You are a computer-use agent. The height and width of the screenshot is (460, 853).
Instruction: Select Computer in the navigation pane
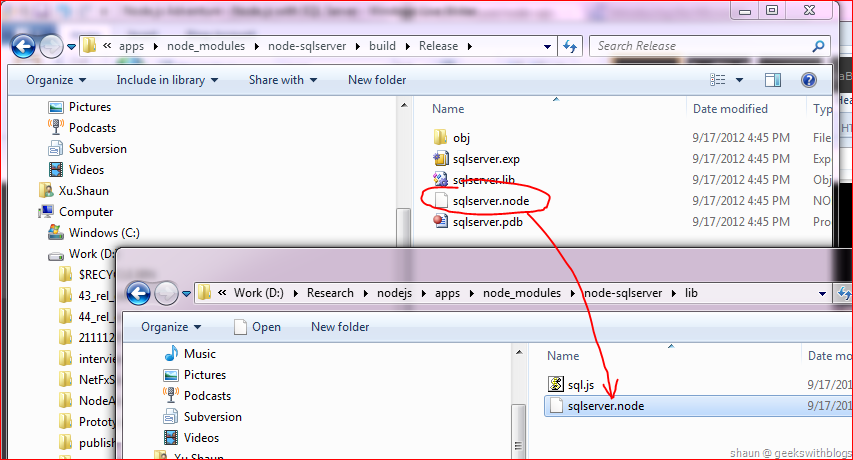coord(76,212)
